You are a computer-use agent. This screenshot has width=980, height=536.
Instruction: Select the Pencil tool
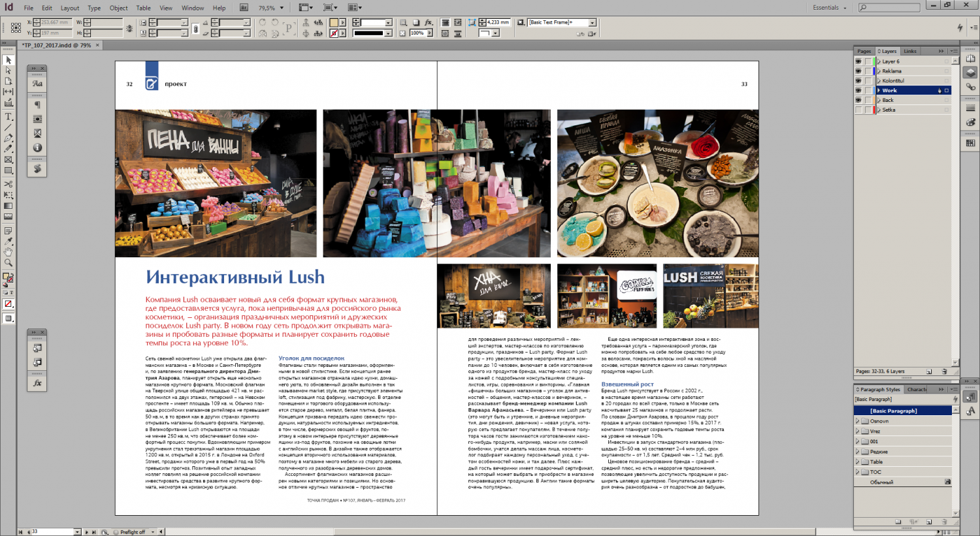tap(8, 149)
